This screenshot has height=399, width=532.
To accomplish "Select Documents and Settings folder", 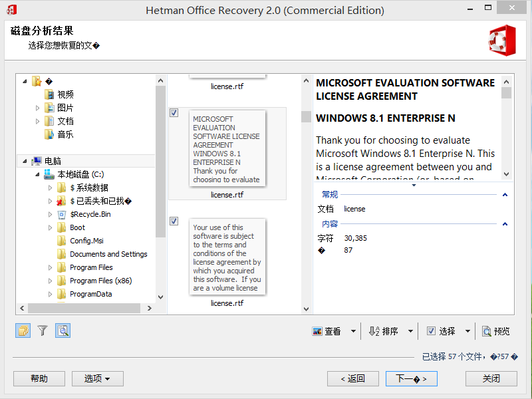I will tap(102, 254).
